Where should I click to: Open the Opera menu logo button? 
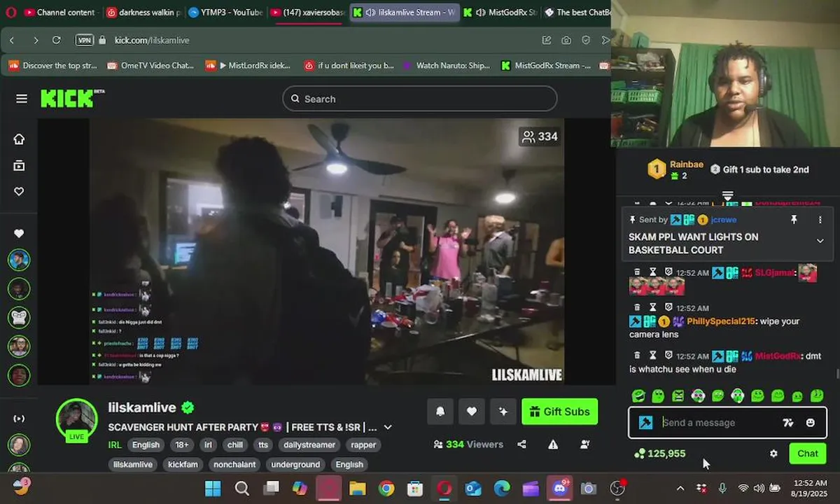click(x=10, y=12)
